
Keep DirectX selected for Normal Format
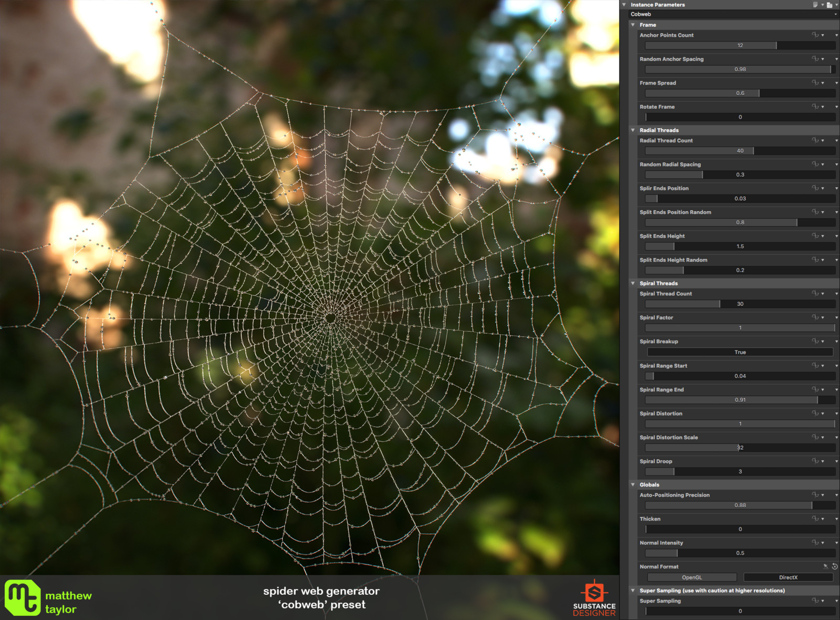[x=788, y=577]
